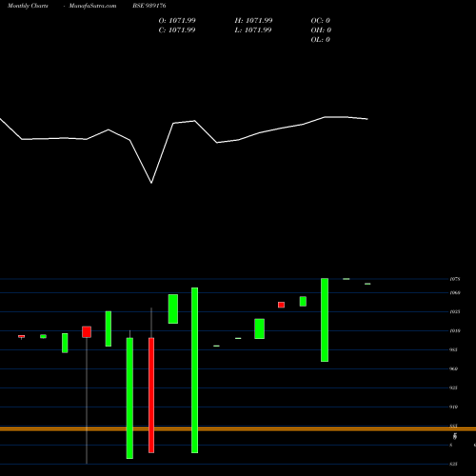Click the 1060 price axis label
The width and height of the screenshot is (476, 476).
tap(455, 292)
